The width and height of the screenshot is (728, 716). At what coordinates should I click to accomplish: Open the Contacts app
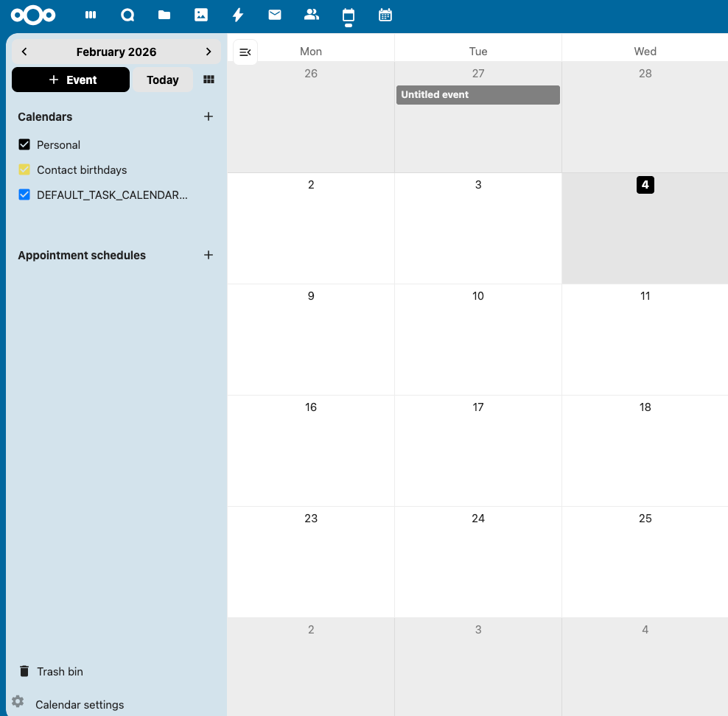pos(311,15)
